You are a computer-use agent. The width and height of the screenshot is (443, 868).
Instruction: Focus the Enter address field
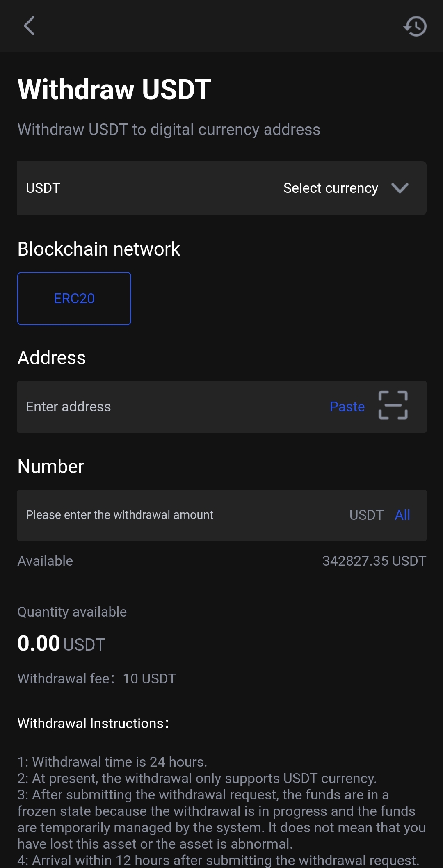164,407
